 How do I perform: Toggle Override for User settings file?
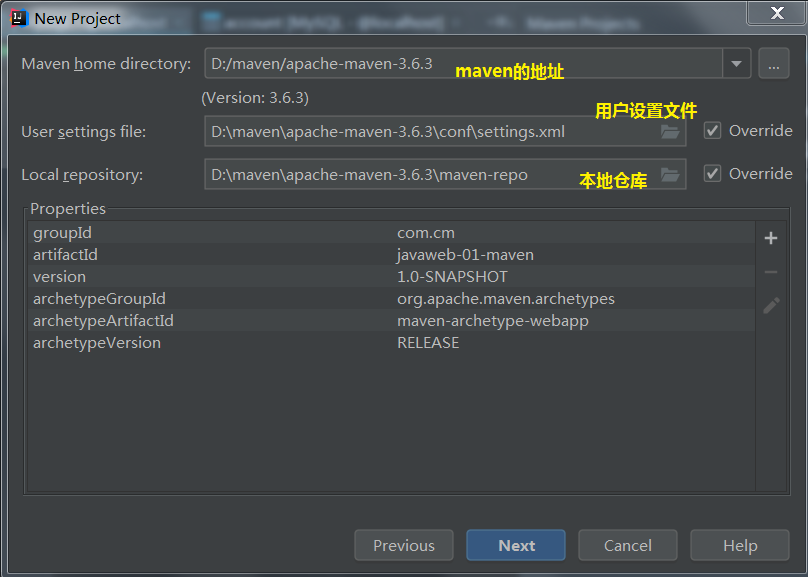point(712,131)
